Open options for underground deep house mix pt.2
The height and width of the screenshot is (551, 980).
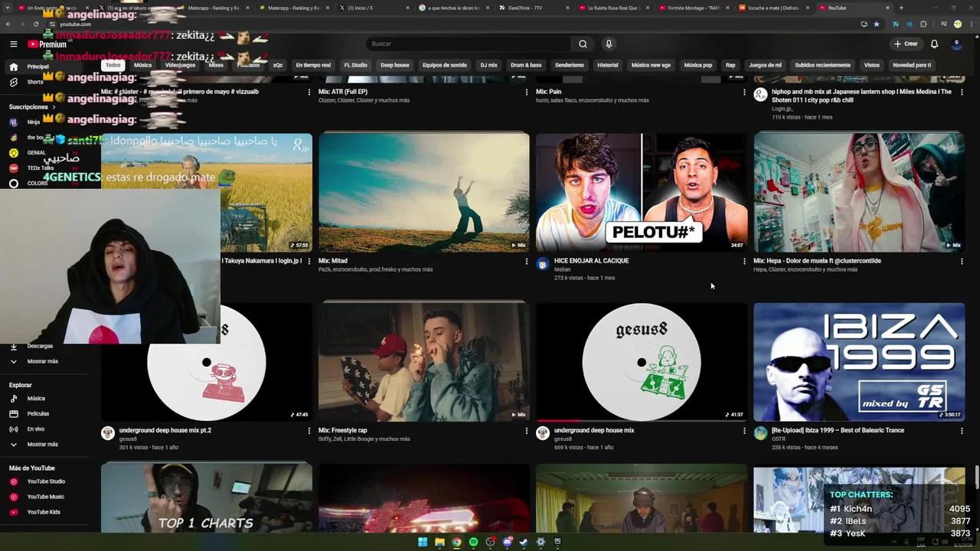click(309, 431)
